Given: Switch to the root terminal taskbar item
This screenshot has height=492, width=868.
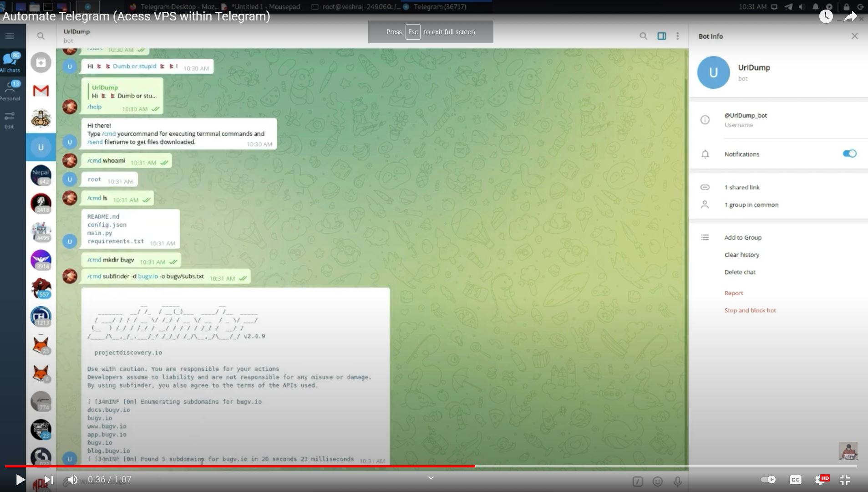Looking at the screenshot, I should (356, 7).
